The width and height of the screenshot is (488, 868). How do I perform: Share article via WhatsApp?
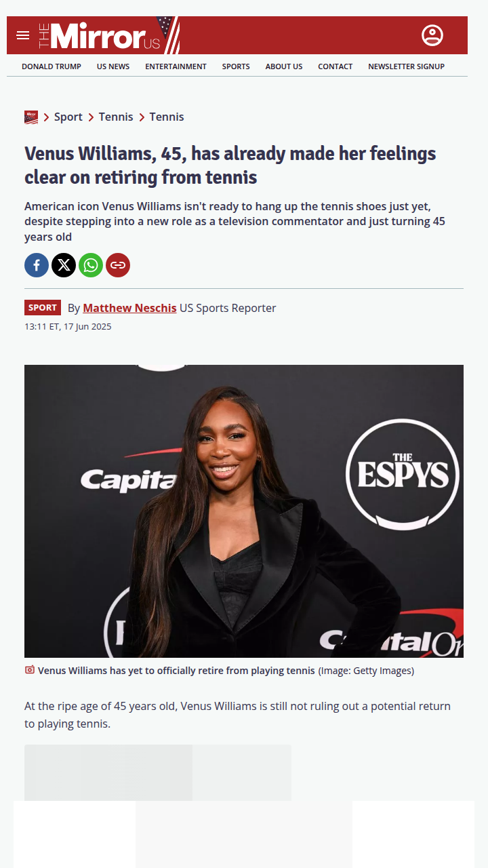tap(91, 265)
